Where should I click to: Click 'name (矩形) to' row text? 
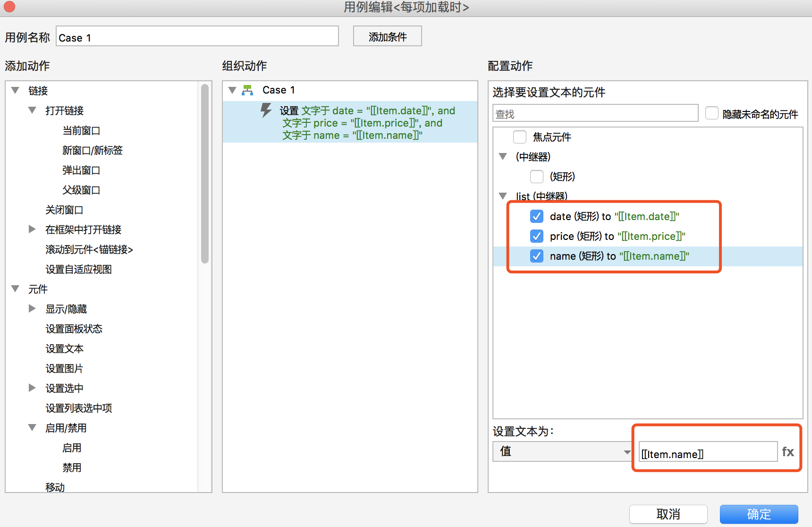[x=619, y=256]
